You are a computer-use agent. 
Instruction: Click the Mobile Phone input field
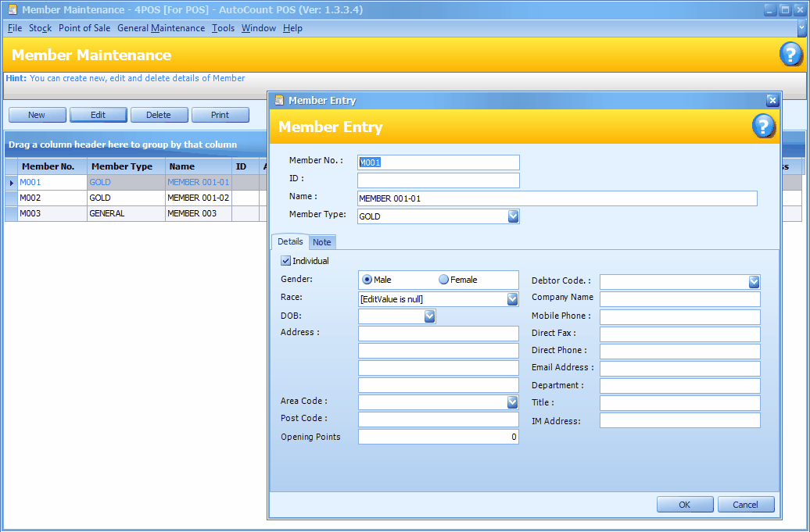(x=680, y=317)
